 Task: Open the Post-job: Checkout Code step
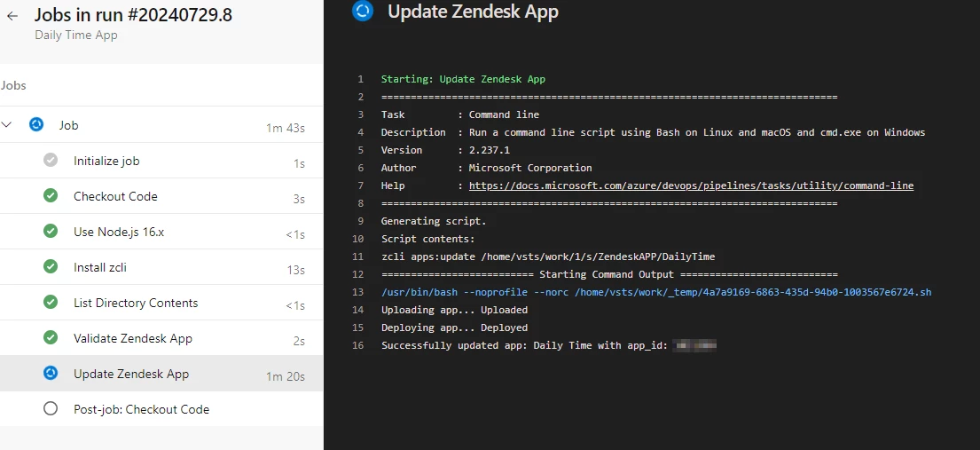point(161,409)
